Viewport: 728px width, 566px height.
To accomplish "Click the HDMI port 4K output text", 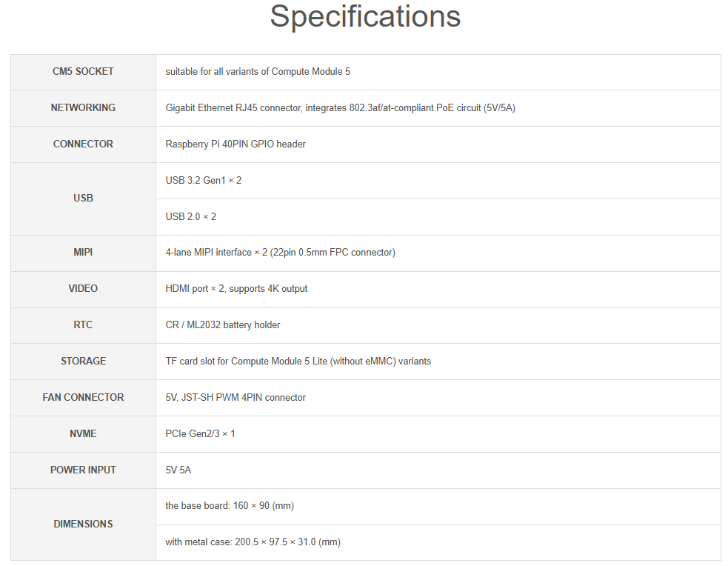I will pyautogui.click(x=236, y=289).
